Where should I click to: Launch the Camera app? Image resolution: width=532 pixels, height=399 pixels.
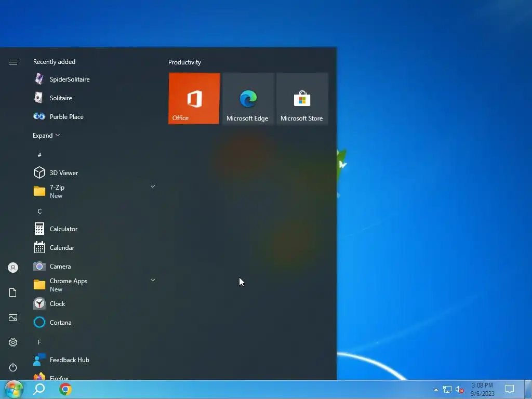tap(95, 267)
